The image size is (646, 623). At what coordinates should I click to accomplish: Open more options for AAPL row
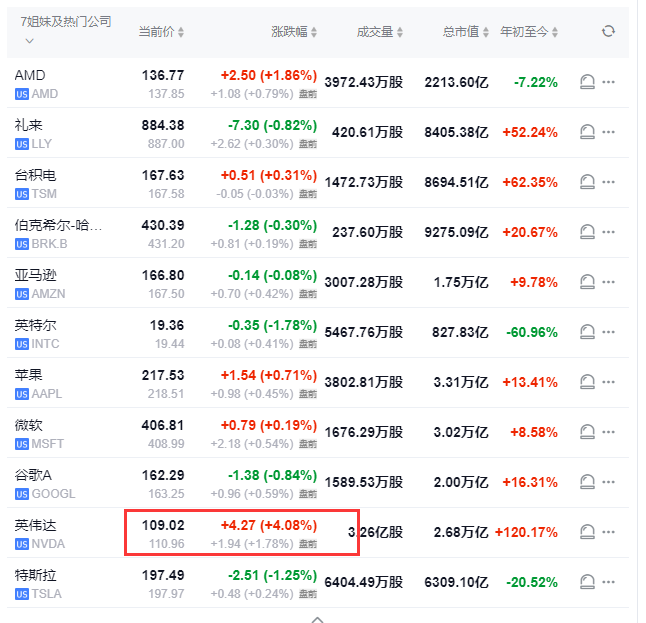click(x=608, y=382)
